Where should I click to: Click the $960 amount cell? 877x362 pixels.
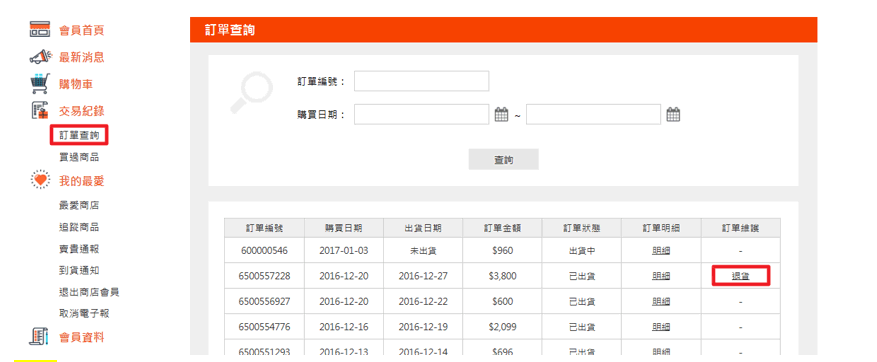502,251
